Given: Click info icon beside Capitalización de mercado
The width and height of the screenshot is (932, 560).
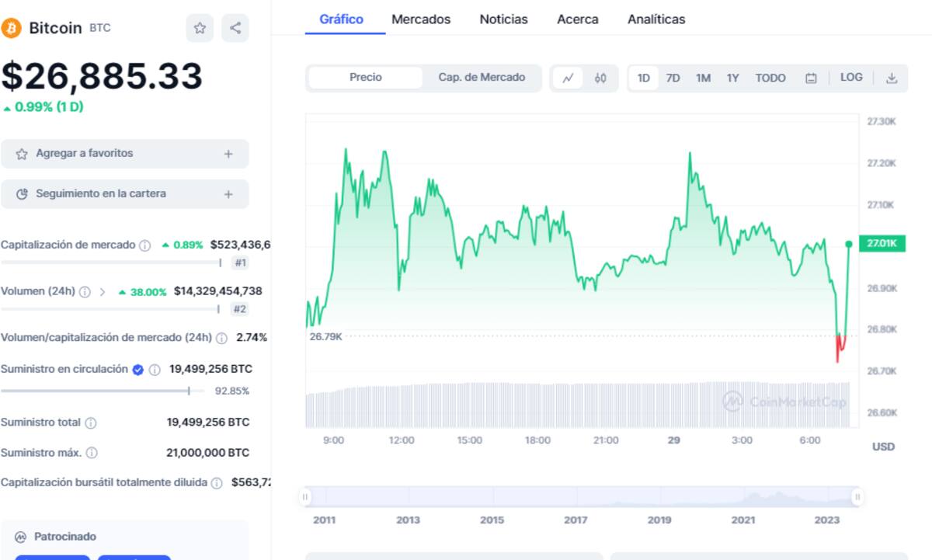Looking at the screenshot, I should 144,245.
